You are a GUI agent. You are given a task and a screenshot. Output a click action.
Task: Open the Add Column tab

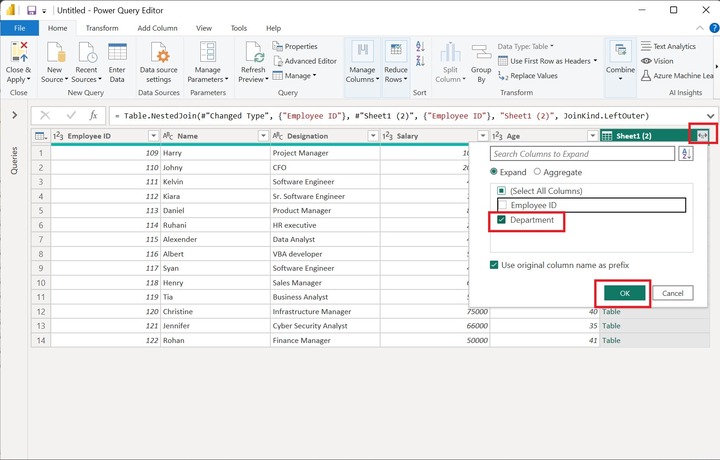click(x=158, y=28)
